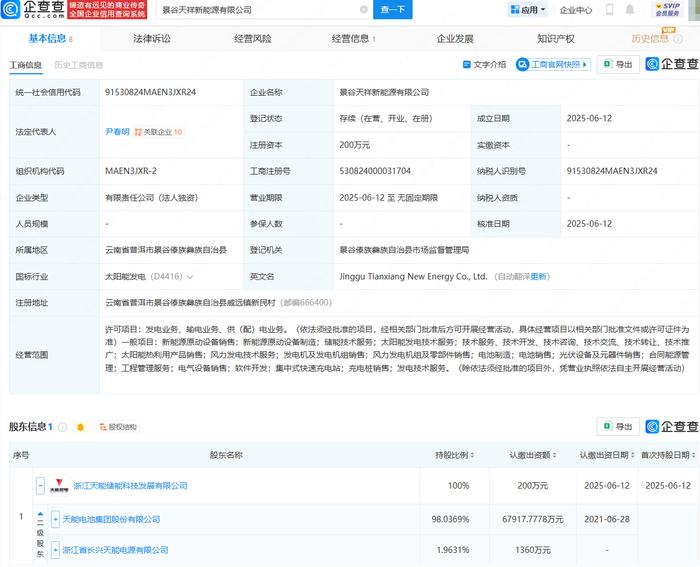
Task: Click the mobile phone icon in header
Action: coord(609,9)
